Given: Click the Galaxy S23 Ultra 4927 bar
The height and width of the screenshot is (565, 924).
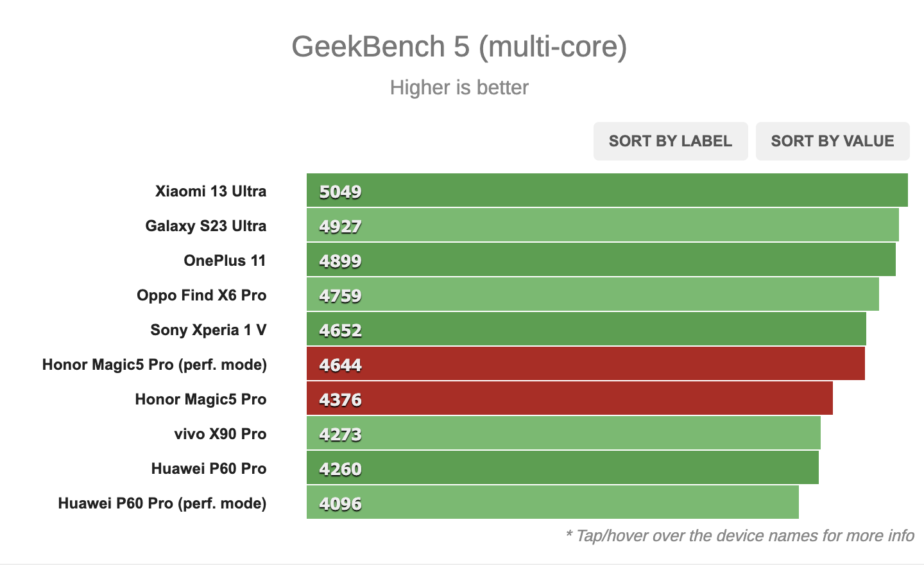Looking at the screenshot, I should coord(602,225).
